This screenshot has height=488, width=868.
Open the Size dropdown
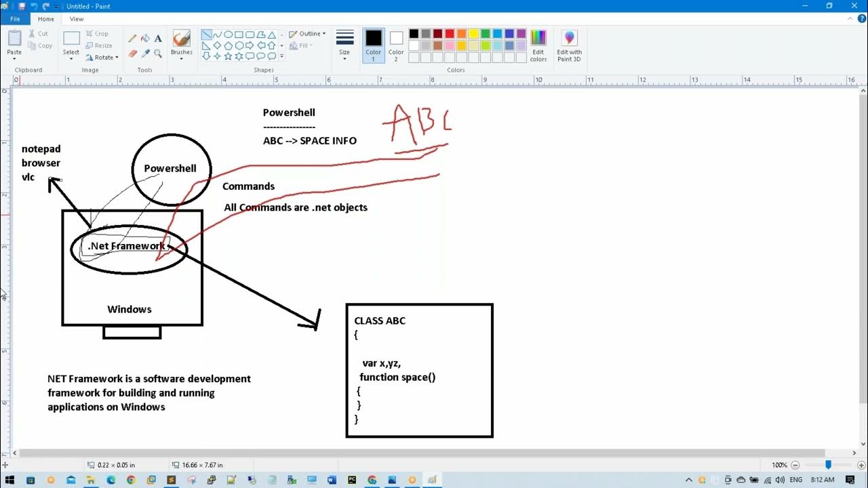[344, 45]
